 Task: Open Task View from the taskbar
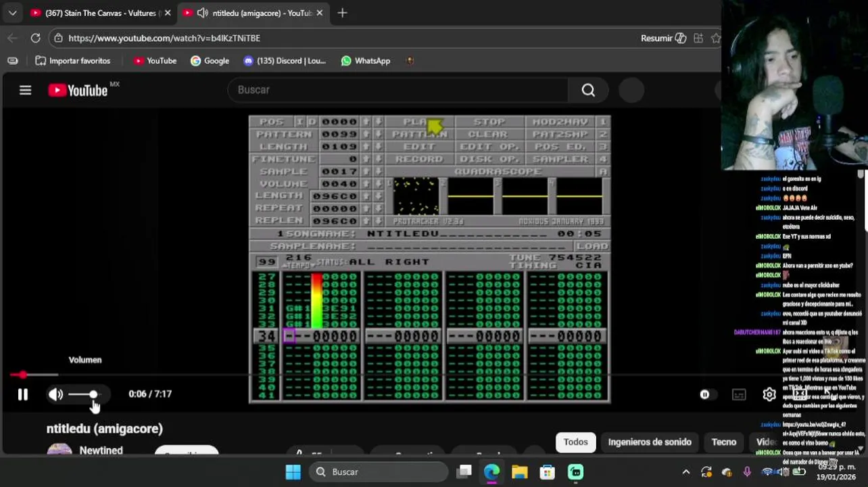(464, 472)
